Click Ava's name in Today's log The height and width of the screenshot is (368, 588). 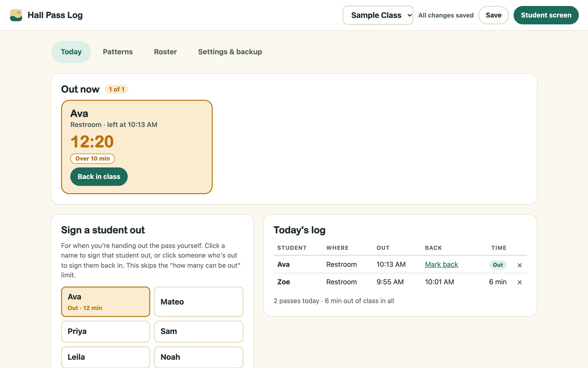283,264
